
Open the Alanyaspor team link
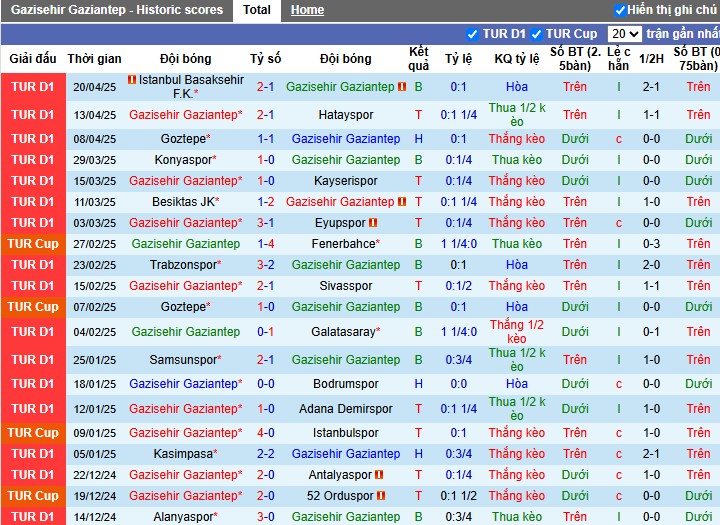(x=183, y=517)
